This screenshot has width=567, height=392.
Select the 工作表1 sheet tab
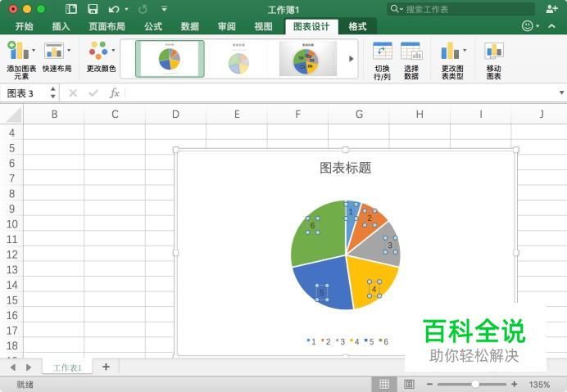67,367
